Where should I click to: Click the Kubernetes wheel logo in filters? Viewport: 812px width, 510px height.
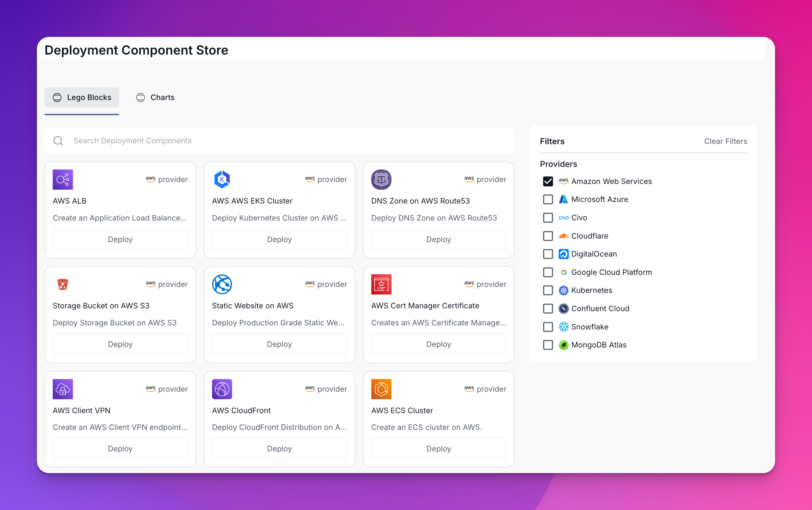(x=563, y=290)
